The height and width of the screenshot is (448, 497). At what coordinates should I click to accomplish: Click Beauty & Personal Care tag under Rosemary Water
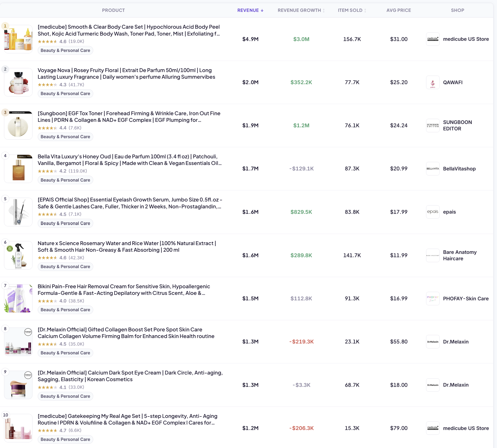65,267
